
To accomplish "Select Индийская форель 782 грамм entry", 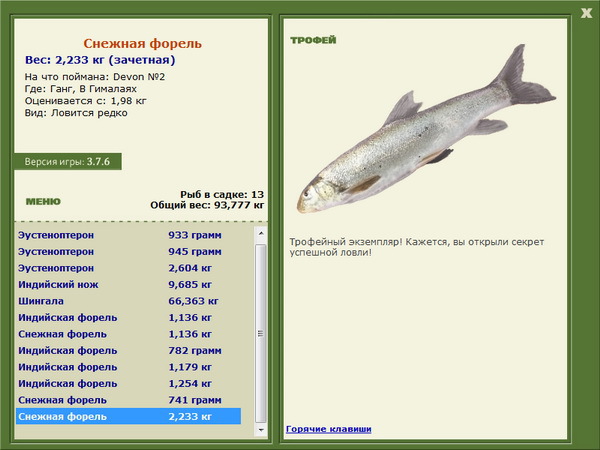I will point(129,351).
